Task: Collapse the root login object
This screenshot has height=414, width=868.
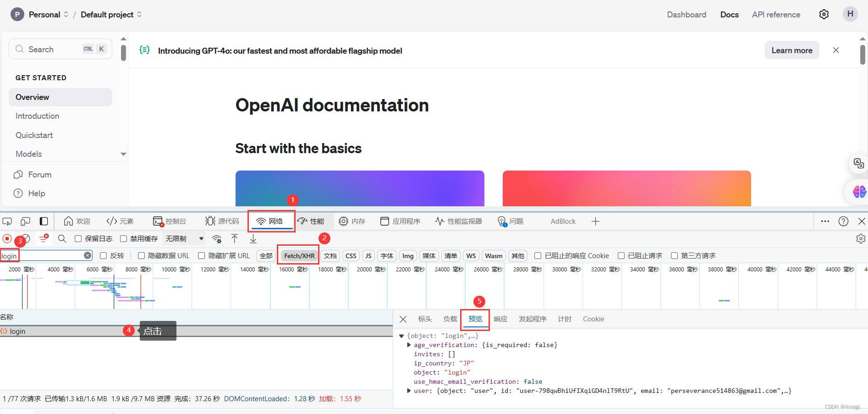Action: (x=401, y=336)
